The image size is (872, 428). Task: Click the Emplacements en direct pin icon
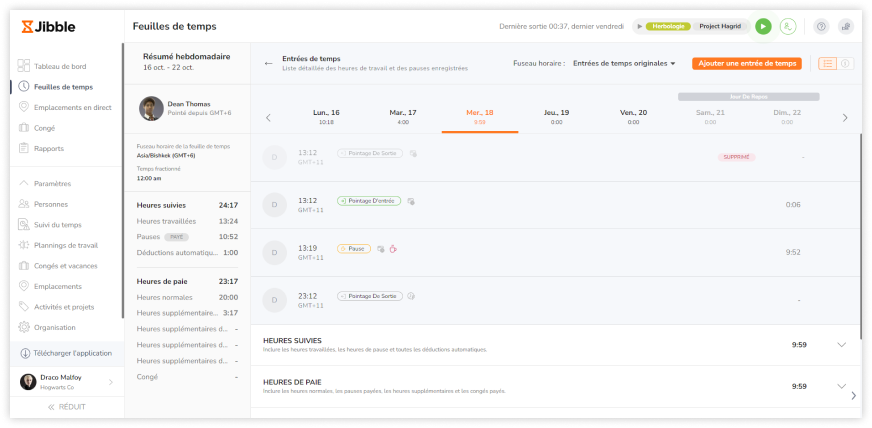23,107
